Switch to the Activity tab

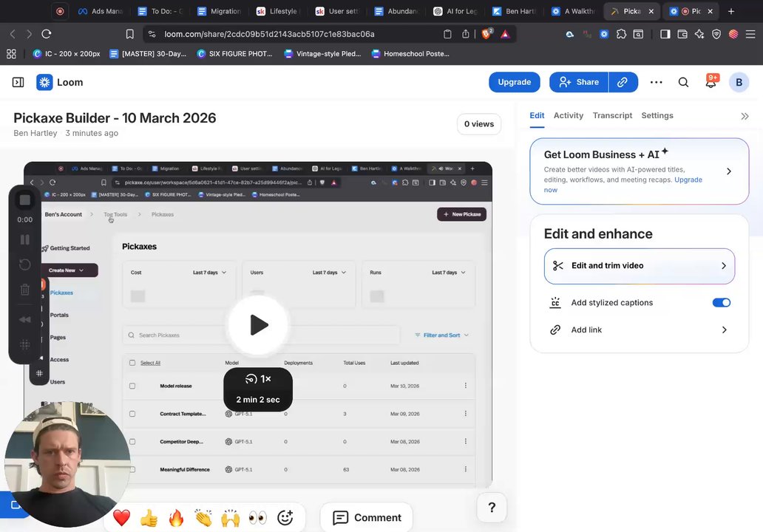tap(569, 116)
